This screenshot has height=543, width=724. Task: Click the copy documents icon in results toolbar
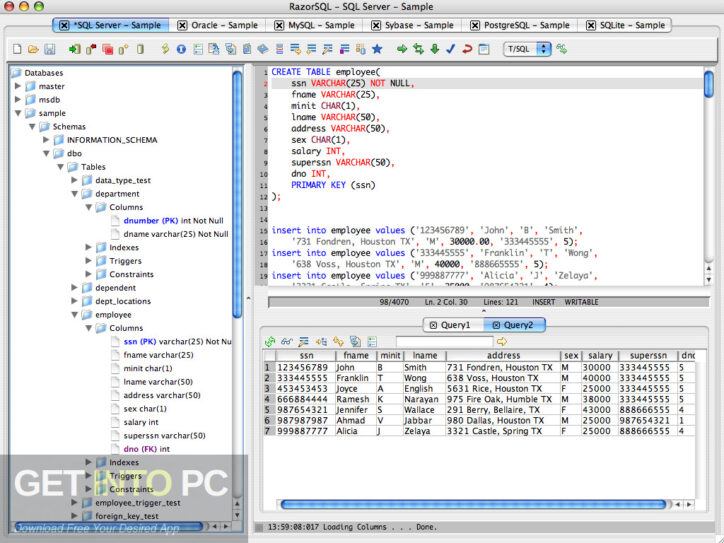click(355, 342)
